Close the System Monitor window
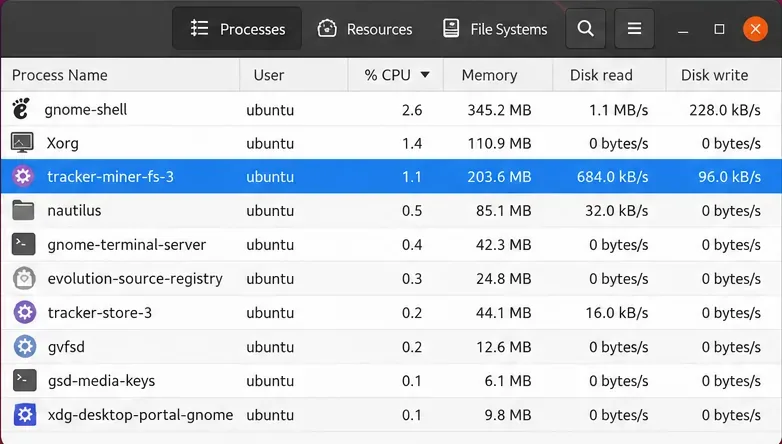 755,29
